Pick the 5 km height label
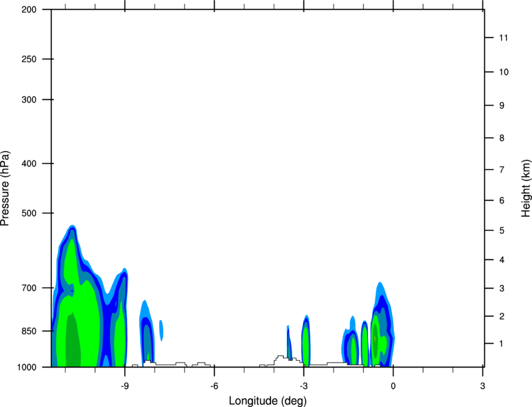 [x=501, y=231]
